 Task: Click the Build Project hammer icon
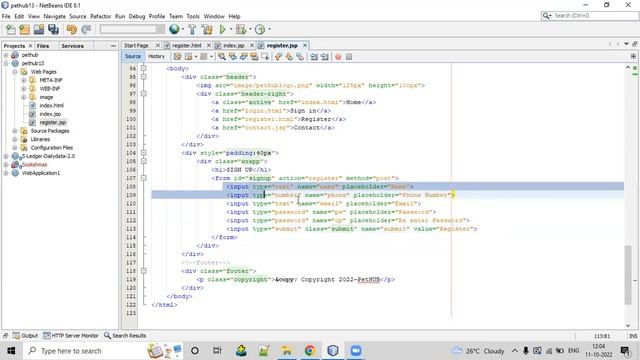[192, 29]
